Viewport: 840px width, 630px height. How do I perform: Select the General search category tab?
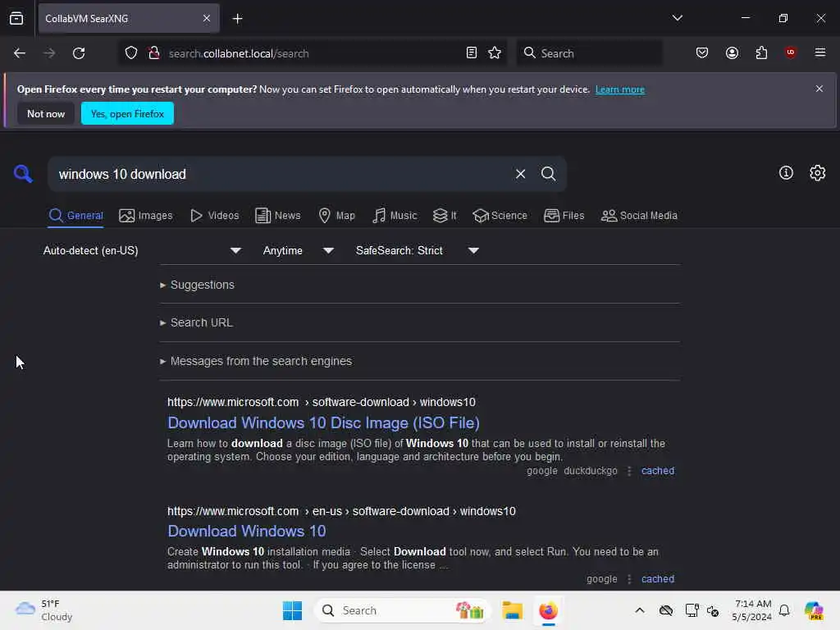[75, 216]
